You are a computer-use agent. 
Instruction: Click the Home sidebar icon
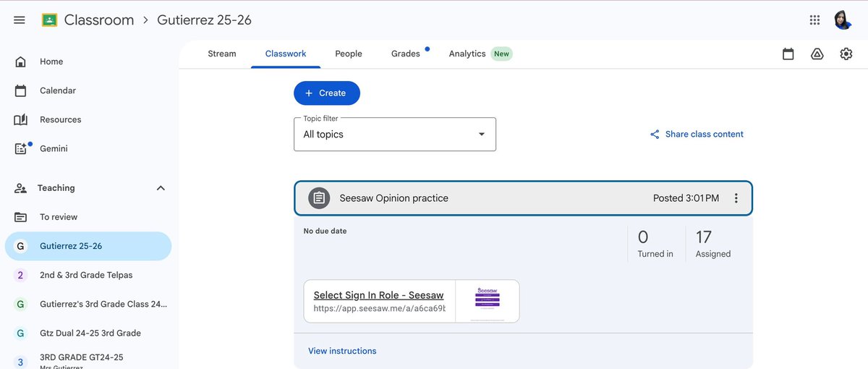tap(21, 61)
